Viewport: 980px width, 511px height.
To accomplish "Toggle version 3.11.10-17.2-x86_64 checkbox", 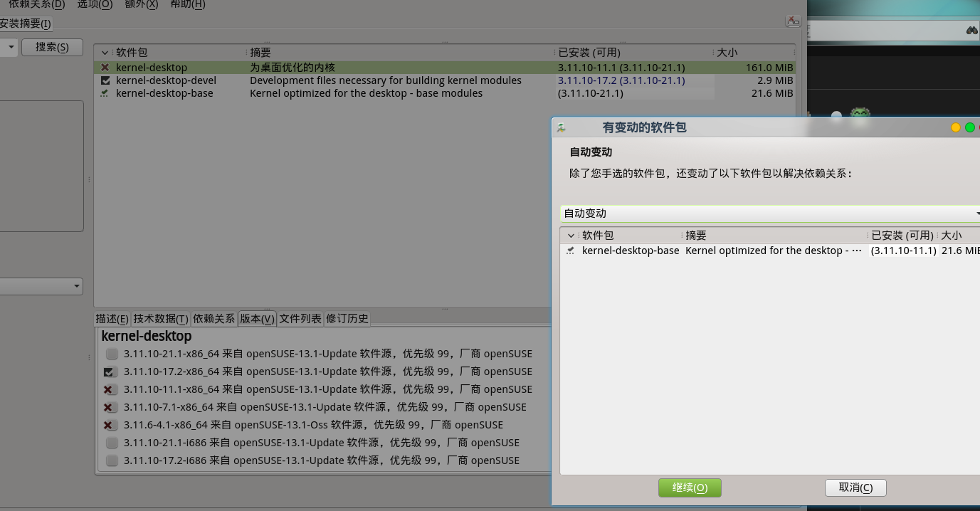I will [x=110, y=372].
